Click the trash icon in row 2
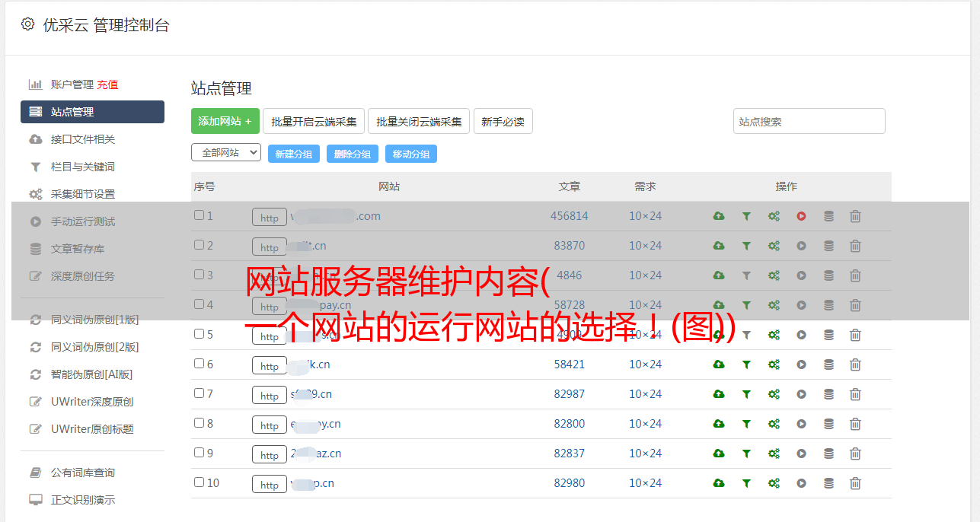980x522 pixels. 855,246
